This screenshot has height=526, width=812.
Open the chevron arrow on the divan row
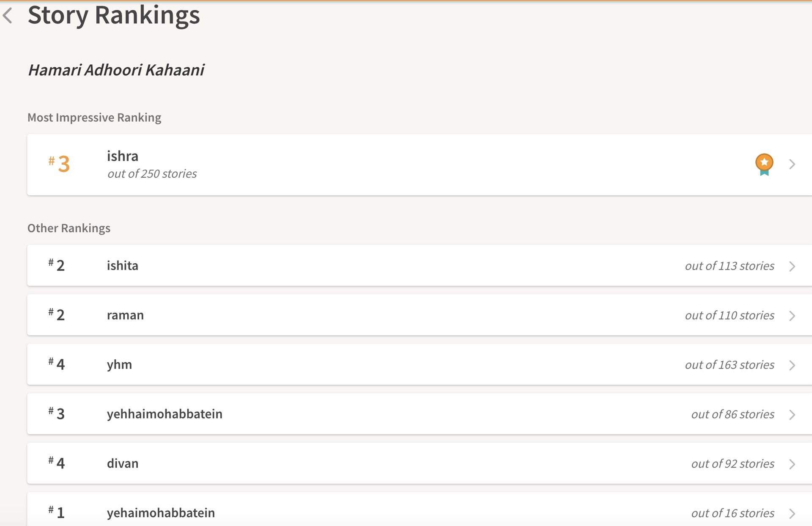[792, 464]
